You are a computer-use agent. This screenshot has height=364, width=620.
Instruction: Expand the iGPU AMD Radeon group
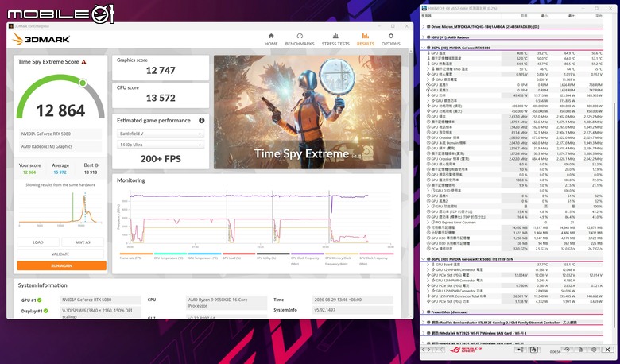(x=424, y=37)
